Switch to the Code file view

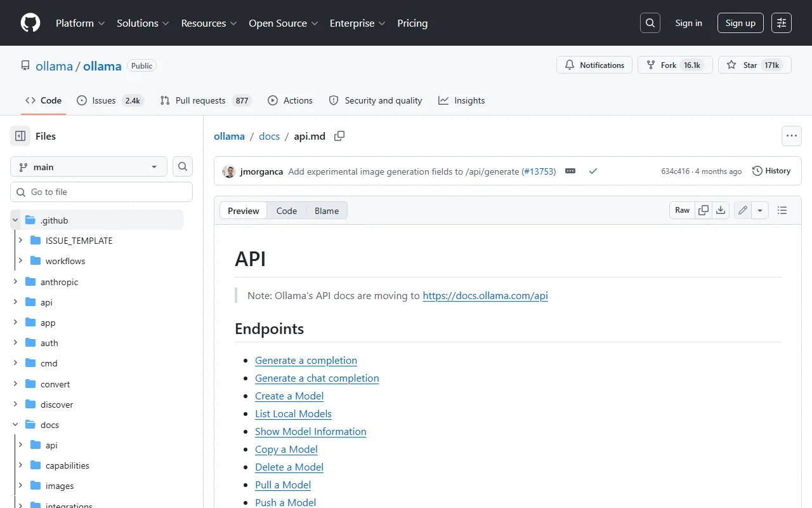[x=287, y=211]
